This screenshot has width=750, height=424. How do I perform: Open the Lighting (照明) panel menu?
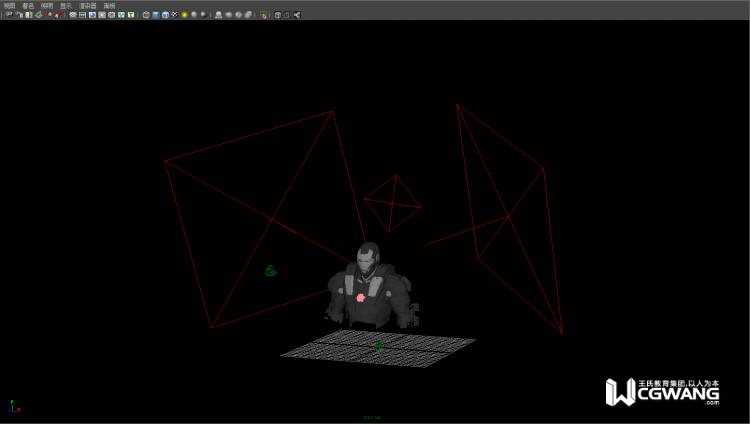point(47,6)
